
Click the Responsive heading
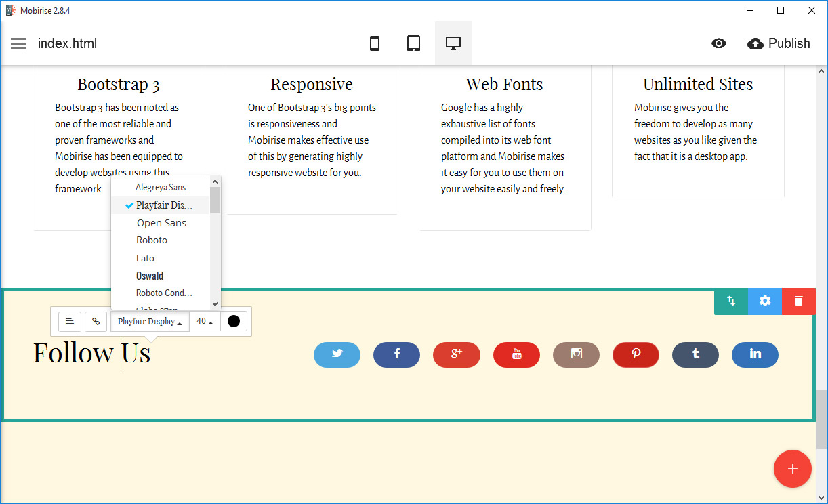coord(312,84)
